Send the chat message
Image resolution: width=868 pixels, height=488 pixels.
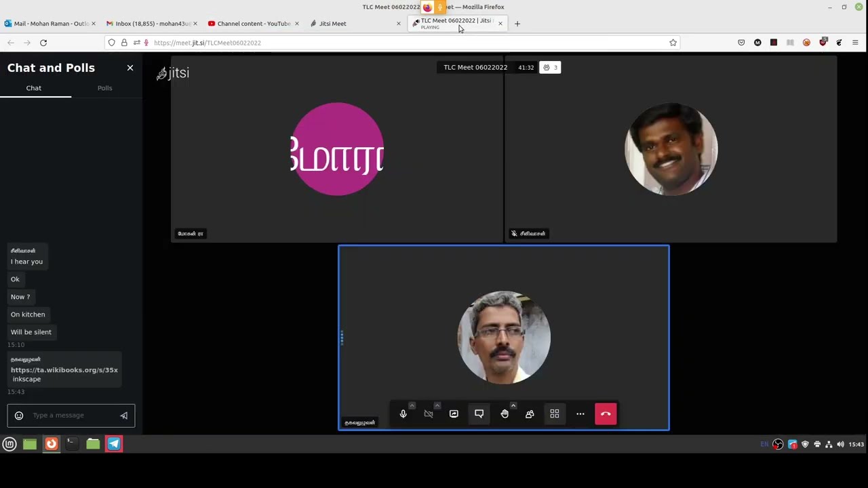(123, 415)
